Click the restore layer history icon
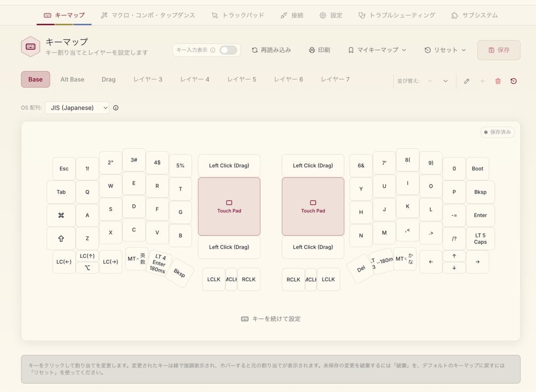Image resolution: width=536 pixels, height=392 pixels. point(514,81)
